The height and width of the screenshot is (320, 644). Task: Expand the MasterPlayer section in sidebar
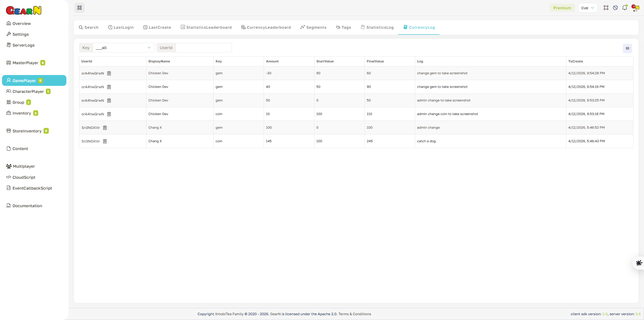coord(25,63)
